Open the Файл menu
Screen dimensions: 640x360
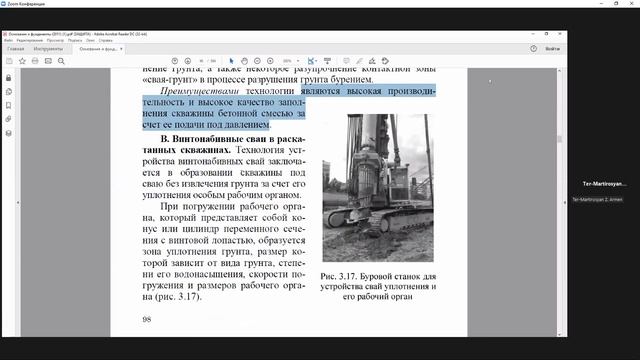click(8, 40)
